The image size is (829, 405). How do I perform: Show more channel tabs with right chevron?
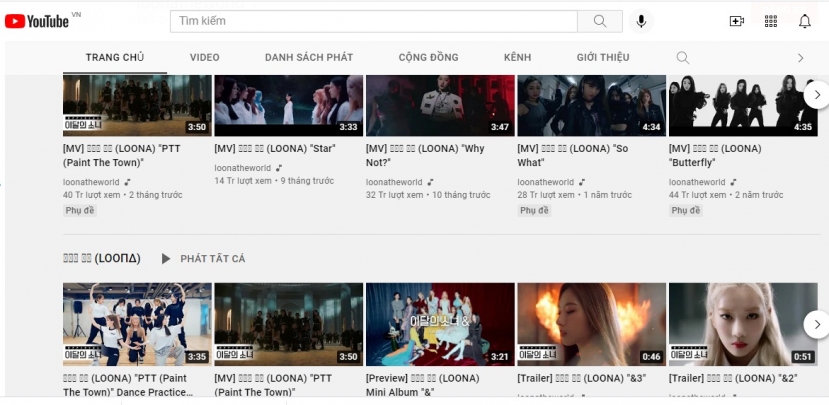[800, 58]
